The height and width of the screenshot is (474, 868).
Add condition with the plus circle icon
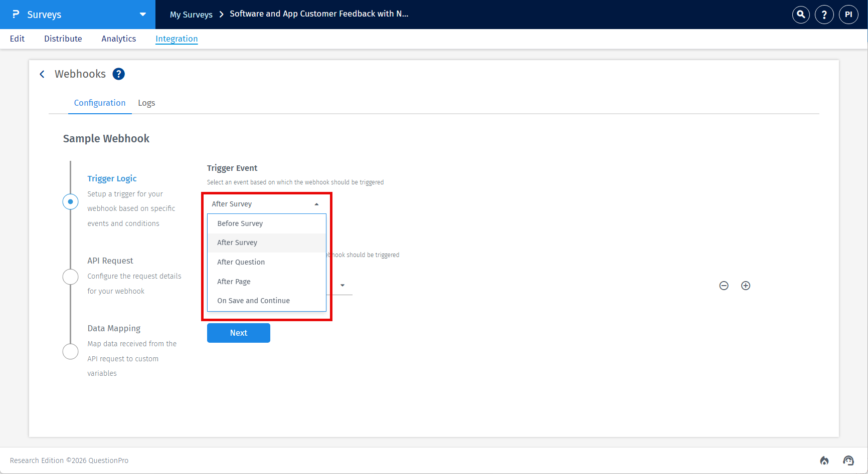746,286
